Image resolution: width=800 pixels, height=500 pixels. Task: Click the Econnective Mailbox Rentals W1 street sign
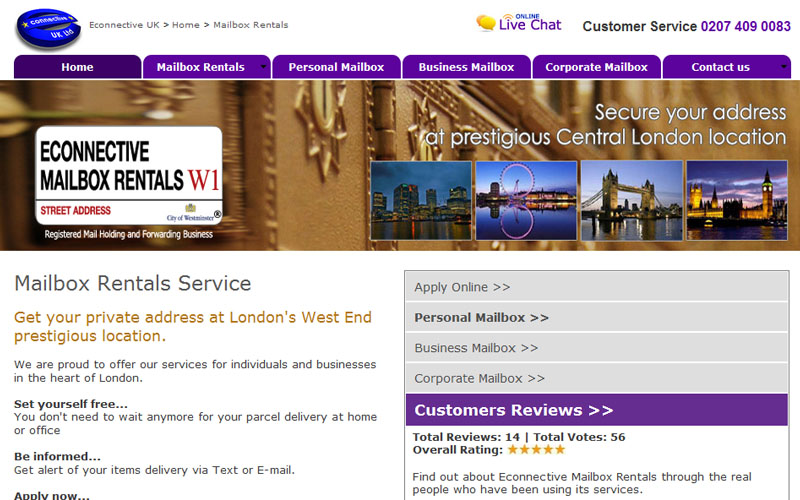point(129,176)
